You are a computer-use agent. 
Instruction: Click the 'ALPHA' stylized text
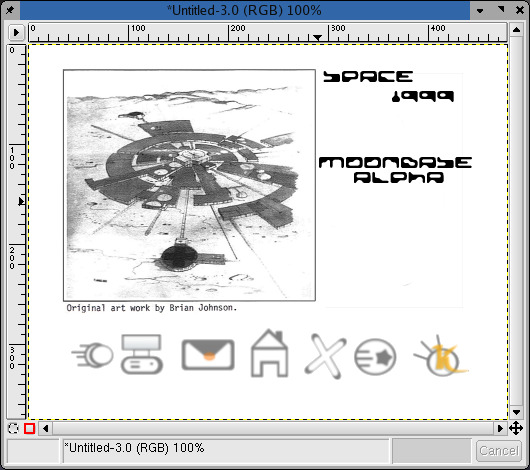tap(399, 178)
